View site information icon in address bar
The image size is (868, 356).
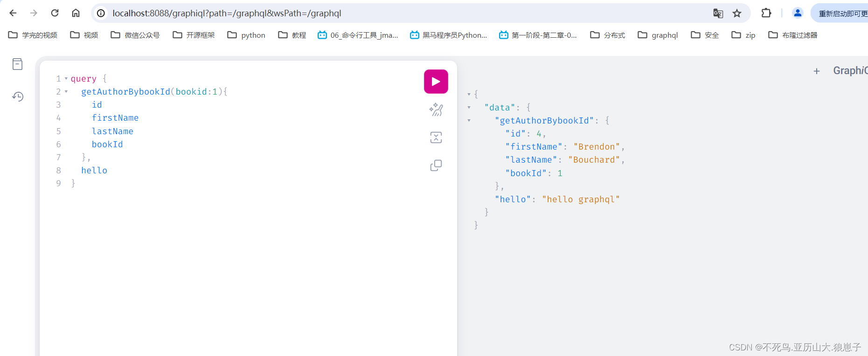pyautogui.click(x=101, y=13)
